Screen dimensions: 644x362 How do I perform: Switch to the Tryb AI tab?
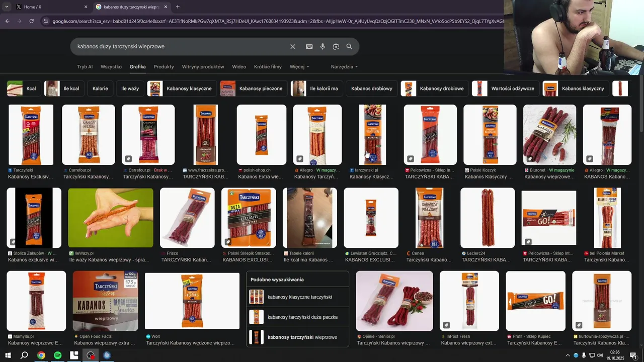click(85, 66)
